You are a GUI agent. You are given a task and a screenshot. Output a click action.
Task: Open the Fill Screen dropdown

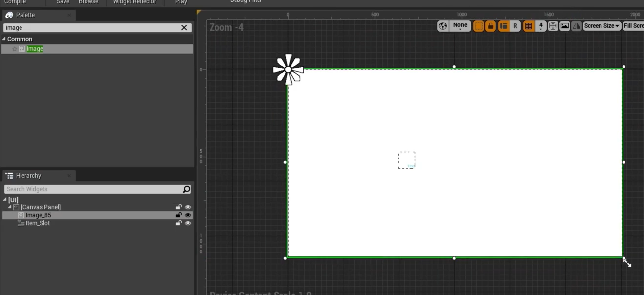(633, 26)
